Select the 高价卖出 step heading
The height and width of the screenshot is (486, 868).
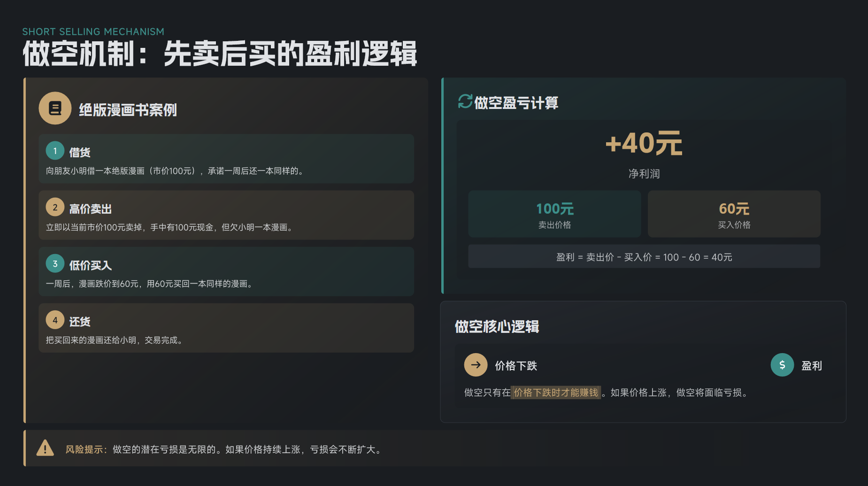(91, 208)
